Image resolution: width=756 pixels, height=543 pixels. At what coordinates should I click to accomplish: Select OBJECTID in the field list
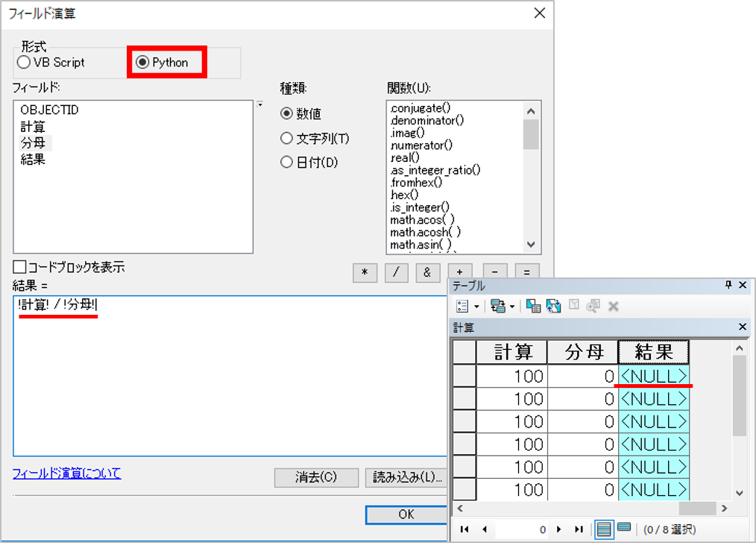click(x=50, y=110)
